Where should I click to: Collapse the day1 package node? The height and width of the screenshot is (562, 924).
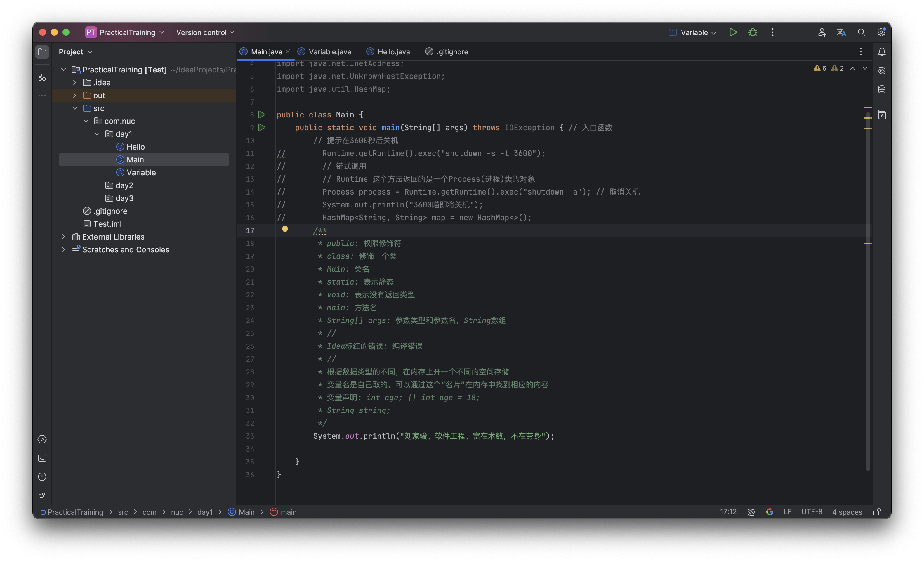97,133
